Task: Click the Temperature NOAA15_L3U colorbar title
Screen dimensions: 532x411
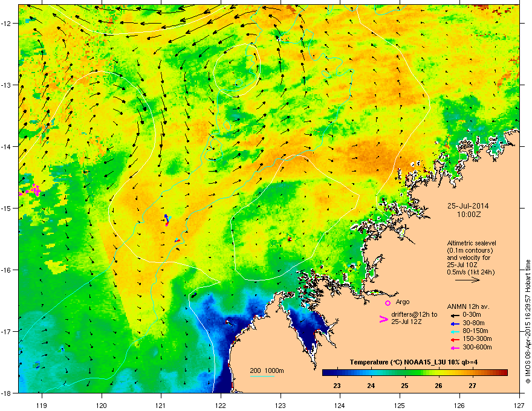Action: click(x=414, y=362)
